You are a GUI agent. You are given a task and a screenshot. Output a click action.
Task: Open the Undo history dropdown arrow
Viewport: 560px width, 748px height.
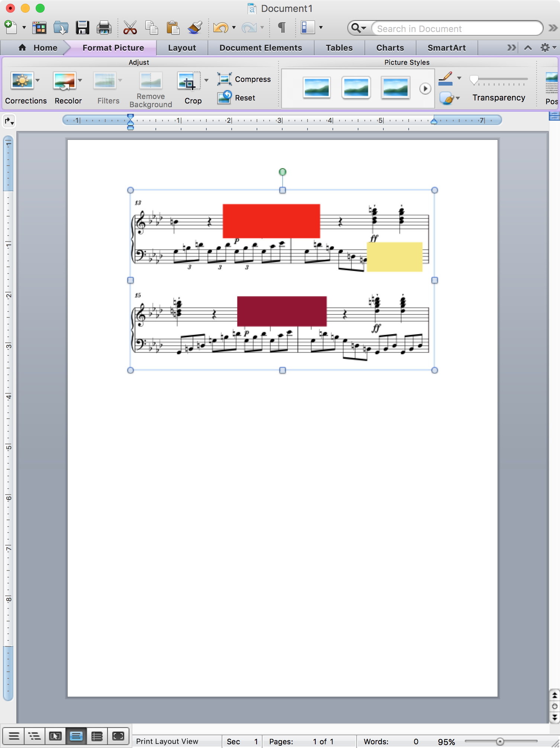(234, 28)
